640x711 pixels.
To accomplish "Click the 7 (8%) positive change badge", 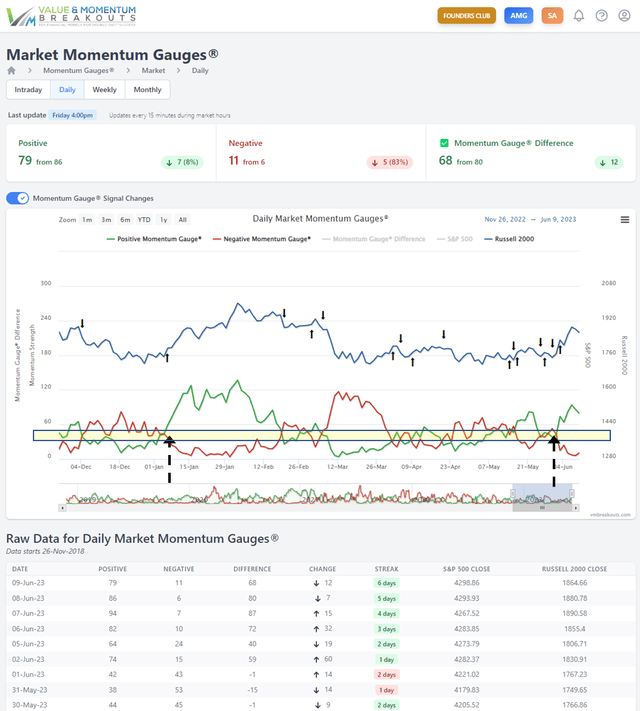I will (x=182, y=162).
